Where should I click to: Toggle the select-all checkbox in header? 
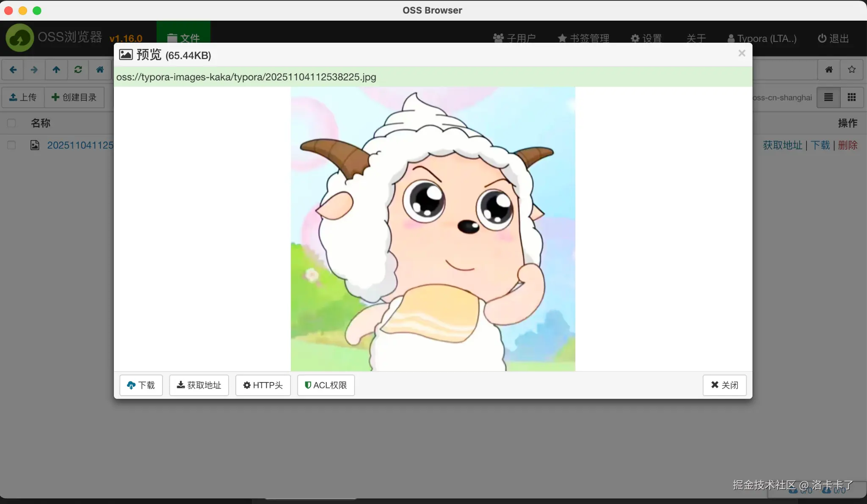click(11, 123)
